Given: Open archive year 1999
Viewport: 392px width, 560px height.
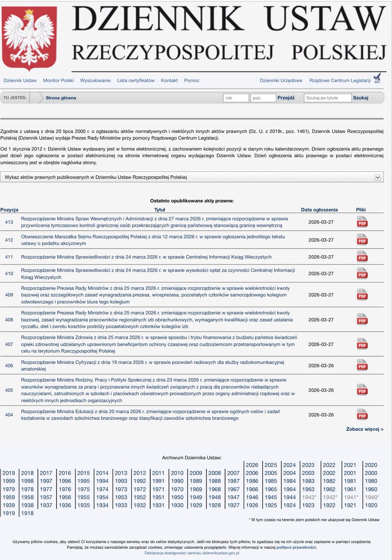Looking at the screenshot, I should click(x=8, y=481).
